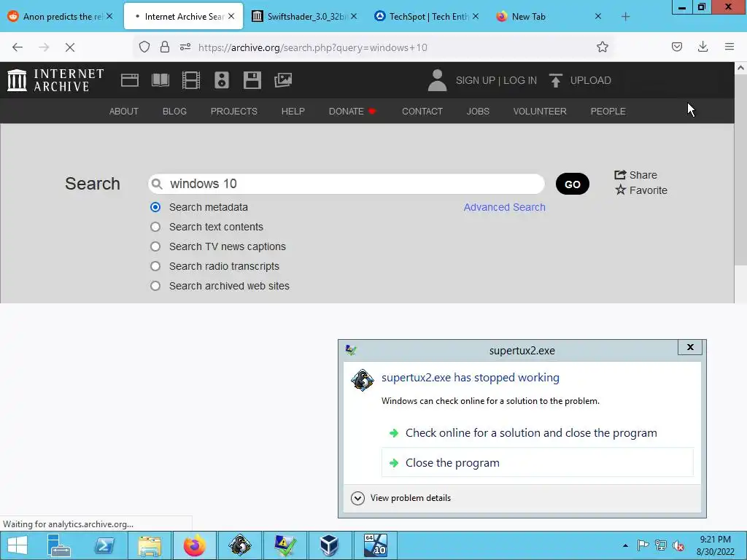Click the Favorite star link
The height and width of the screenshot is (560, 747).
tap(641, 190)
